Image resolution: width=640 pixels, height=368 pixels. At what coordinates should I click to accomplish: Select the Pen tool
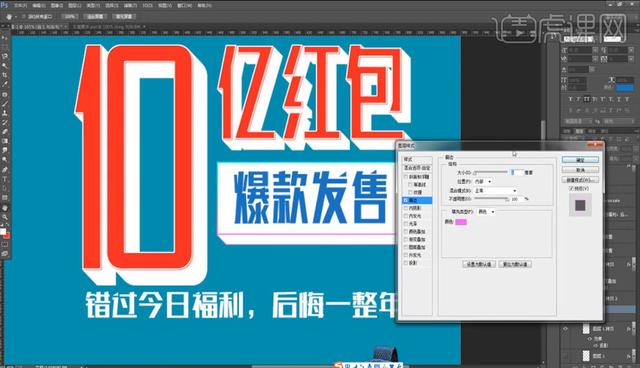pos(5,169)
